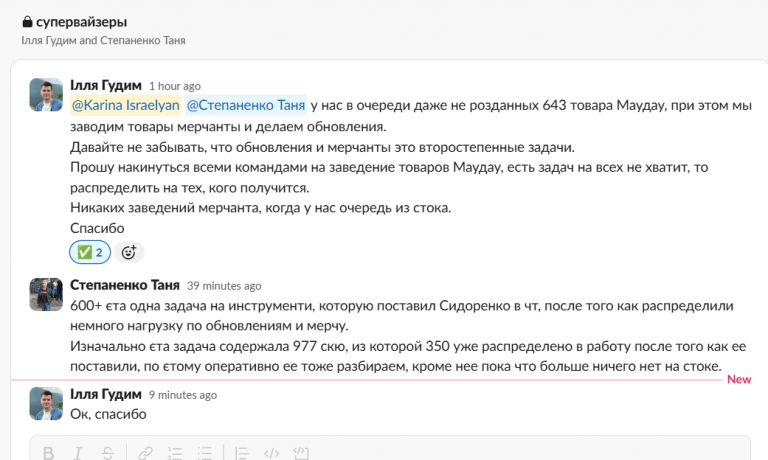Viewport: 768px width, 460px height.
Task: Open the @Степаненко Таня mention
Action: pos(246,105)
